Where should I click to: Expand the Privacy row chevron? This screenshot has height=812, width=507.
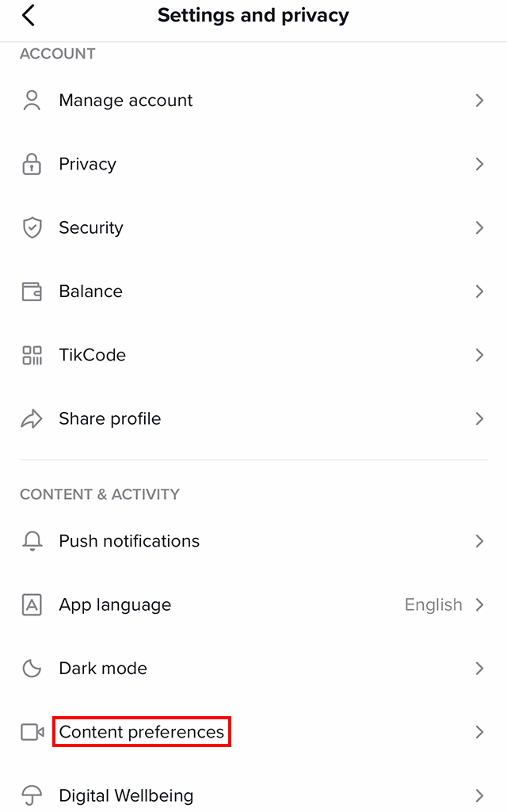(479, 164)
